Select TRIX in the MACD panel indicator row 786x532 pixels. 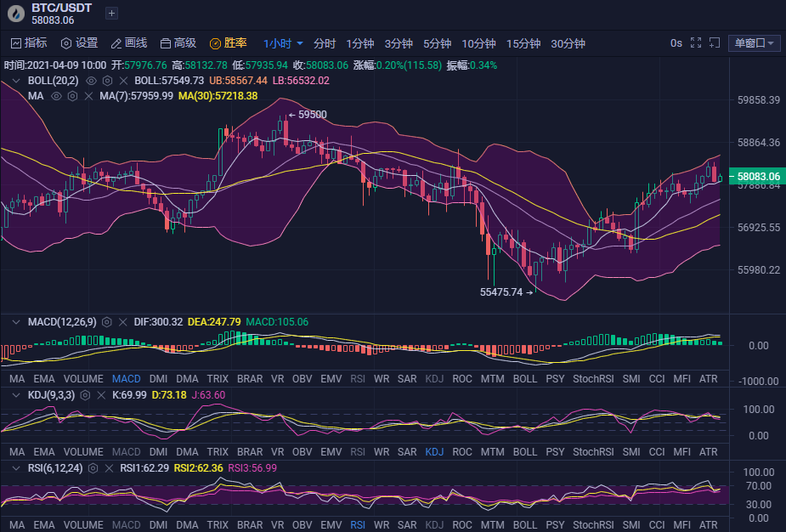tap(218, 379)
